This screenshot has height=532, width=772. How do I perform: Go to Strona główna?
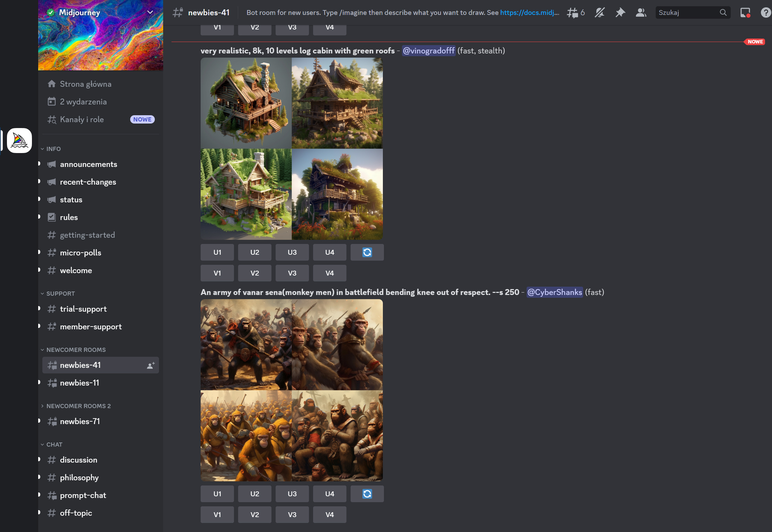pos(85,84)
